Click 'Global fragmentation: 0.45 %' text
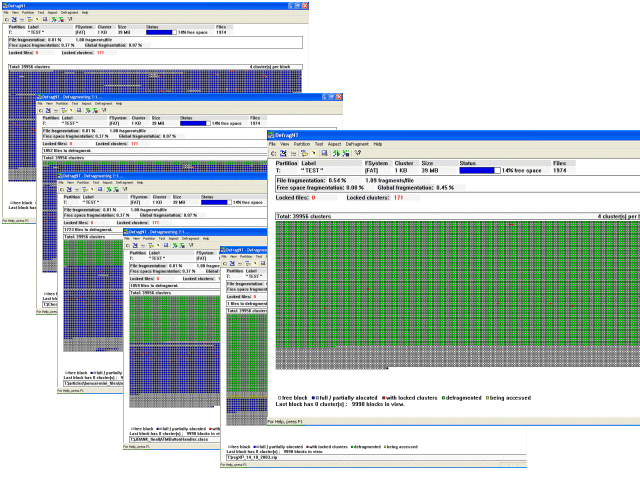The height and width of the screenshot is (480, 640). pos(416,188)
